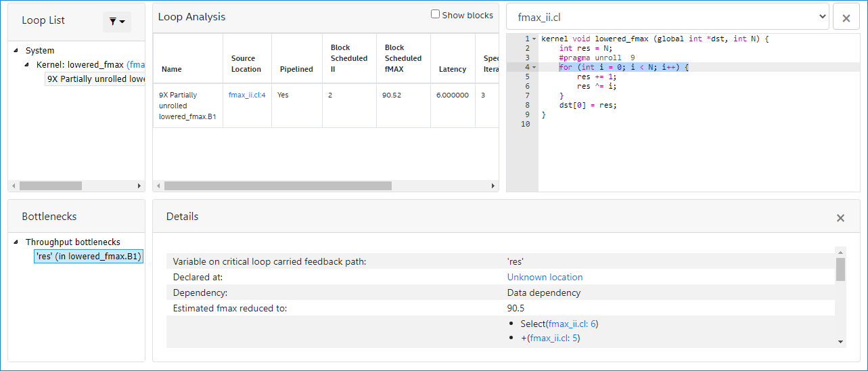Follow the + fmax_ii.cl: 5 link
The image size is (868, 371).
coord(553,339)
